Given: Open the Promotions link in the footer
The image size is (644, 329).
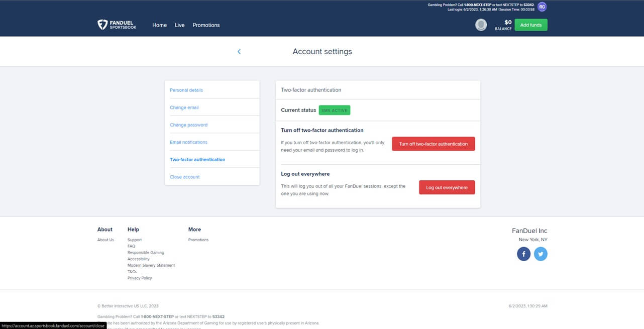Looking at the screenshot, I should click(x=198, y=240).
